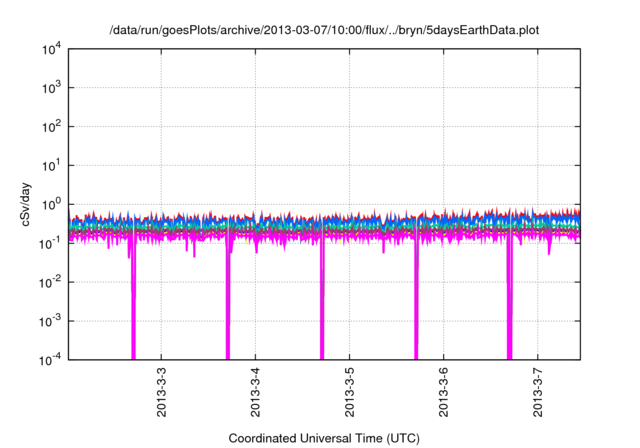640x448 pixels.
Task: Click the Coordinated Universal Time (UTC) label
Action: click(324, 438)
